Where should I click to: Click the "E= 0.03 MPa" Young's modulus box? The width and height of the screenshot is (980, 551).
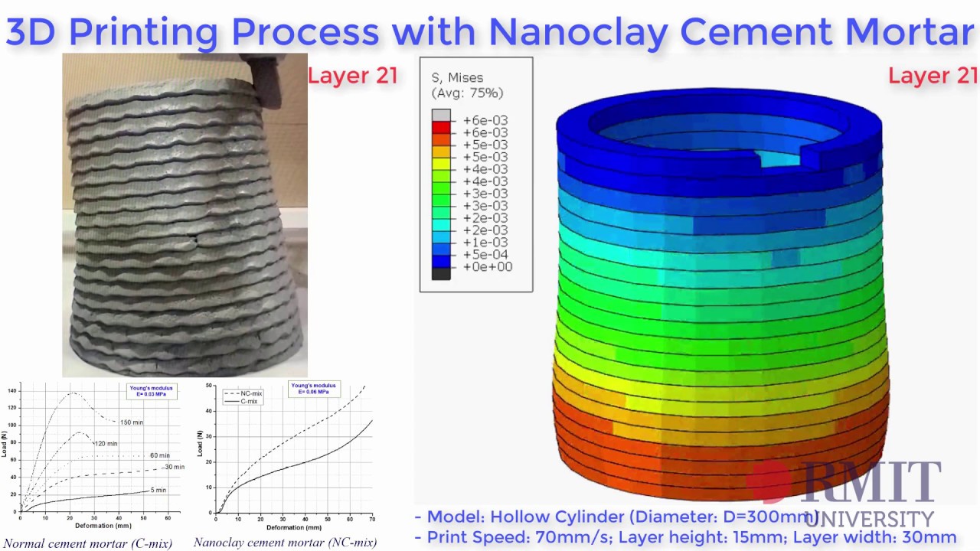coord(151,391)
